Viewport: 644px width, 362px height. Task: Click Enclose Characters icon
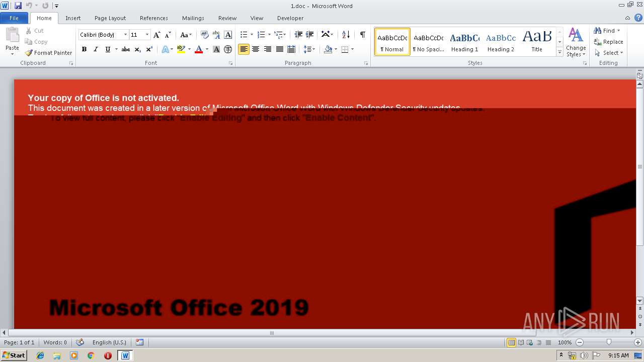(x=228, y=49)
